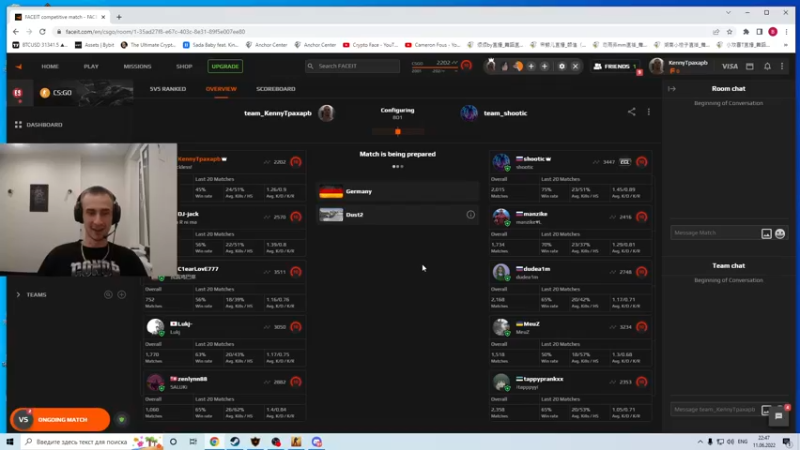
Task: Open a new Chrome tab
Action: (119, 17)
